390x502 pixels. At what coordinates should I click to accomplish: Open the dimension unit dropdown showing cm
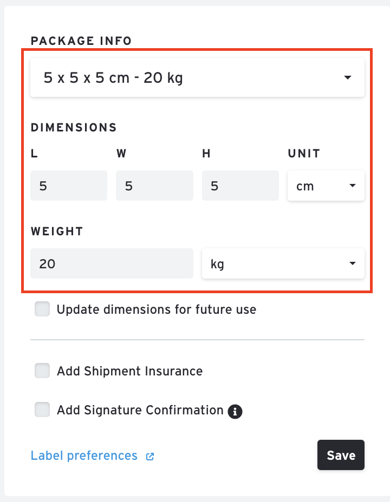click(326, 186)
